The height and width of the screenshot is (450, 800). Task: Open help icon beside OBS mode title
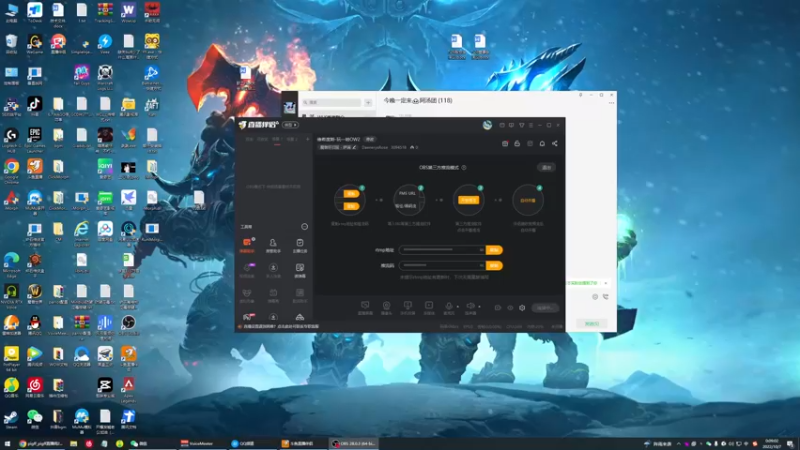(464, 167)
